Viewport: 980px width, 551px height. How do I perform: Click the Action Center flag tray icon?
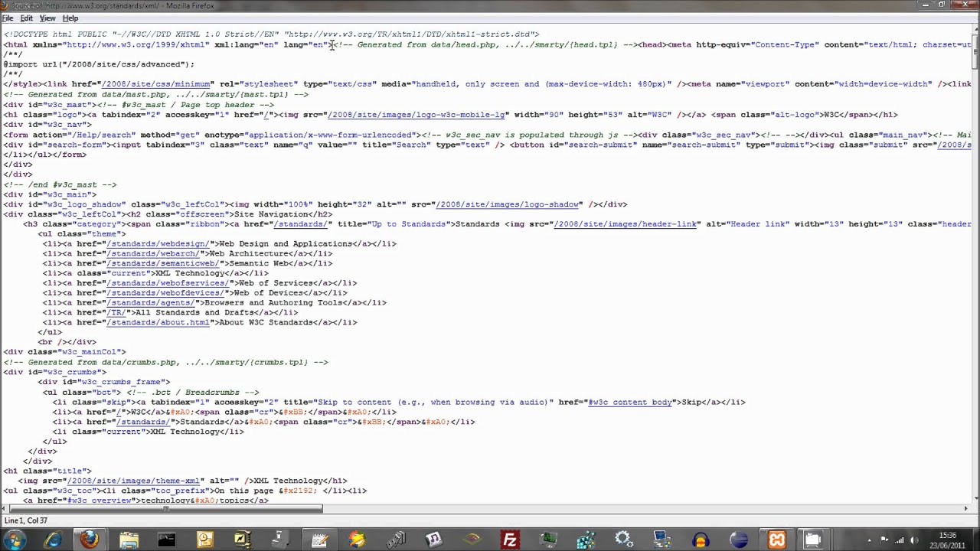click(884, 540)
